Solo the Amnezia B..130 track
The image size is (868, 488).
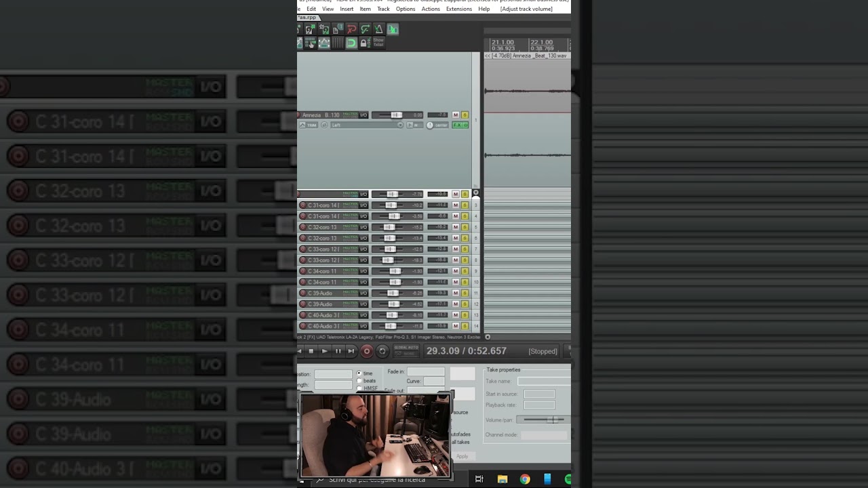(465, 115)
